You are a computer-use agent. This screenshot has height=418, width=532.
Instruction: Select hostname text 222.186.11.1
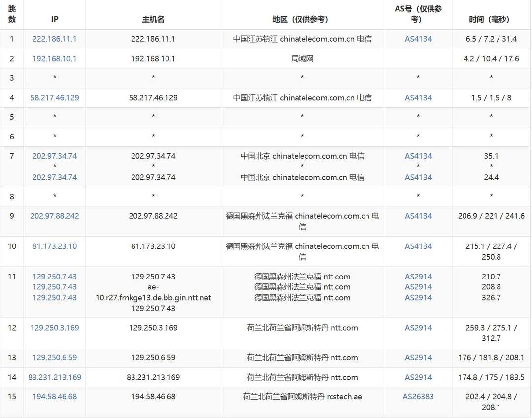(153, 39)
